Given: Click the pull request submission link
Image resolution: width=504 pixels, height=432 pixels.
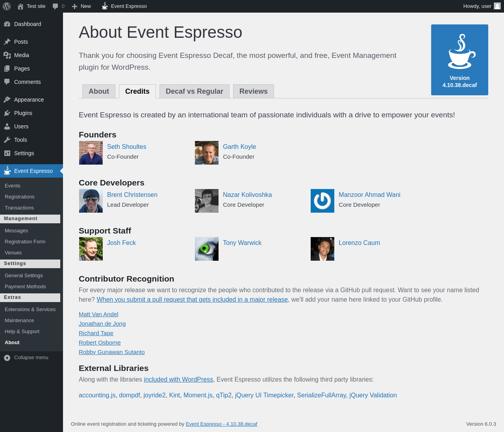Looking at the screenshot, I should [192, 300].
